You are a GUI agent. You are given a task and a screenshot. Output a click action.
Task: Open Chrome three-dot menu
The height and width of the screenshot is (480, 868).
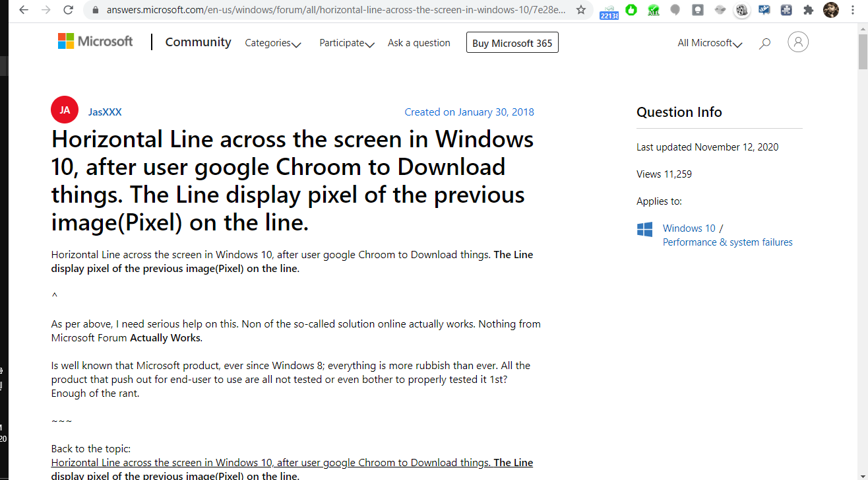853,10
